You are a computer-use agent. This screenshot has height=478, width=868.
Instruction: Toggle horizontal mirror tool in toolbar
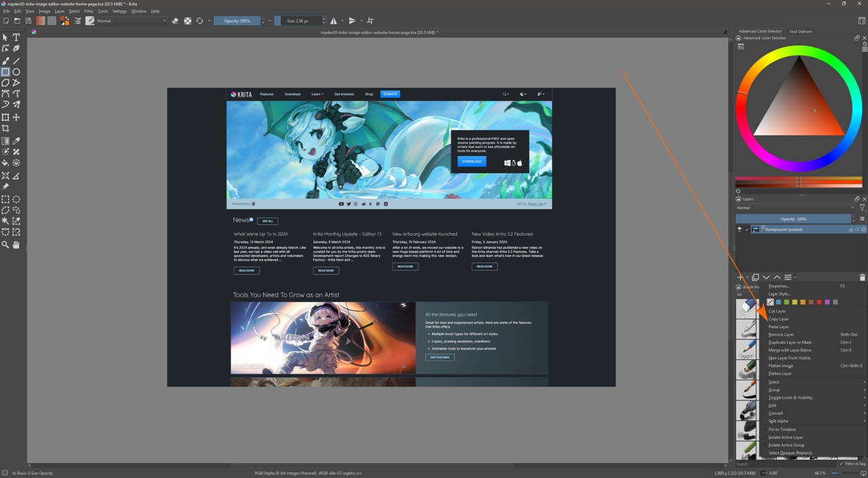click(334, 21)
